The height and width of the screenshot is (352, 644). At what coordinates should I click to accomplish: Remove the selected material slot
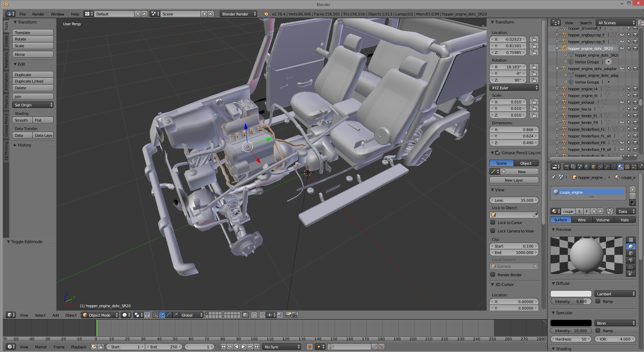click(x=633, y=196)
